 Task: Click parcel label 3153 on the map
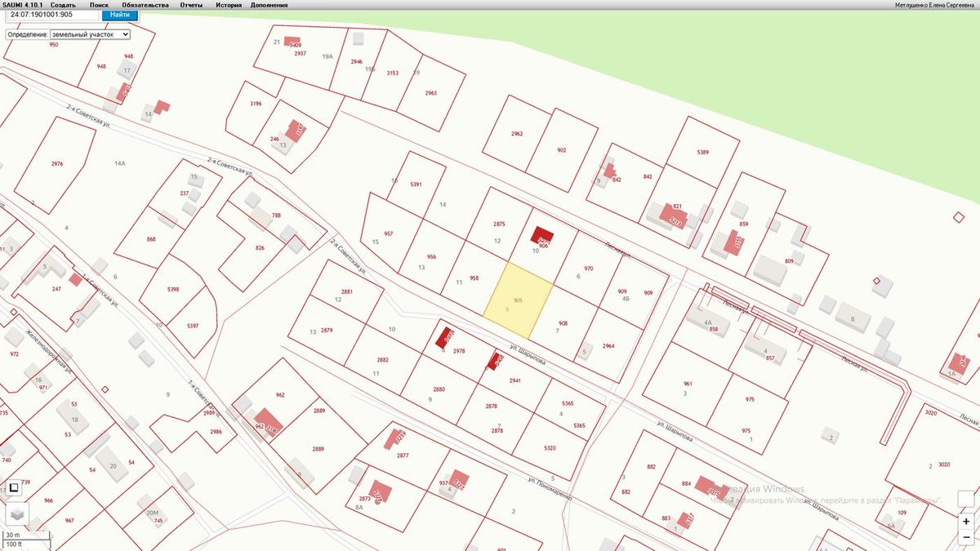[393, 73]
